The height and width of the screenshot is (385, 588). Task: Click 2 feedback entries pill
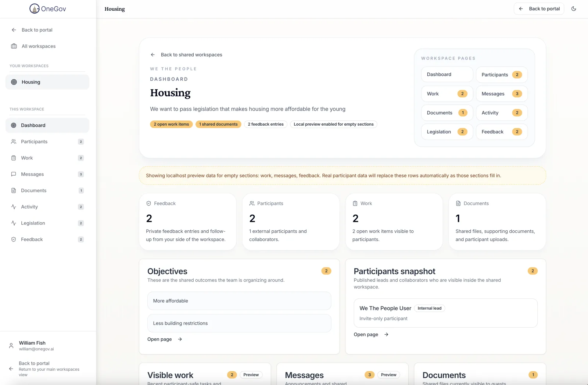point(266,124)
